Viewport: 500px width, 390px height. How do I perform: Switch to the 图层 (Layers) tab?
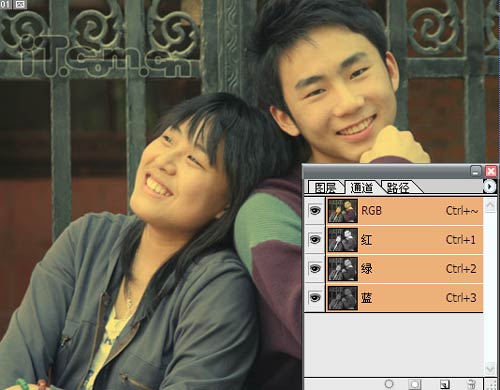click(325, 188)
